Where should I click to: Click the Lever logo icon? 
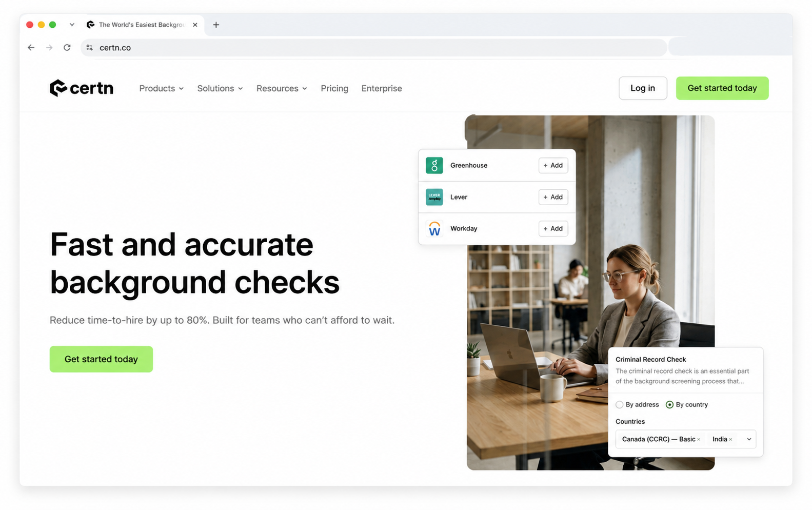434,197
